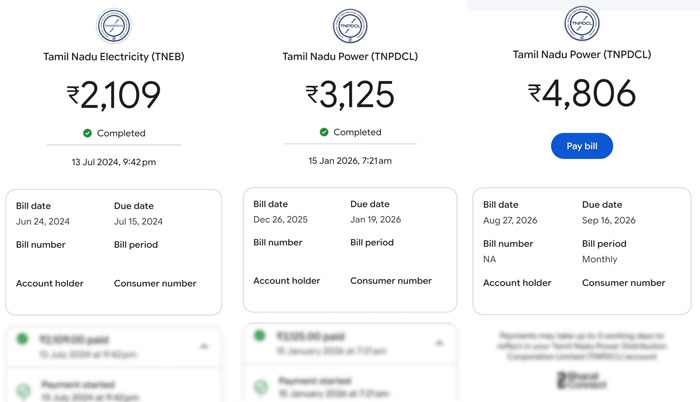Viewport: 700px width, 402px height.
Task: Click the Consumer number field in the middle card
Action: pyautogui.click(x=391, y=281)
